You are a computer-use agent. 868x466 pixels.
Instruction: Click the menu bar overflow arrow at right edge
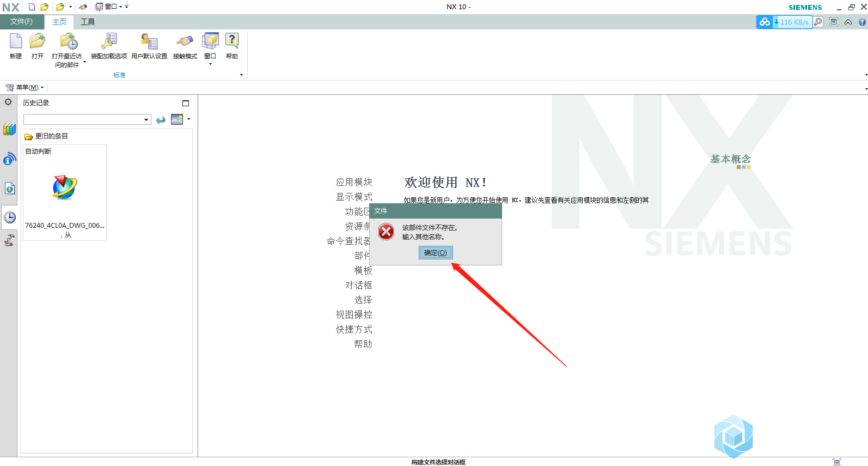tap(866, 88)
